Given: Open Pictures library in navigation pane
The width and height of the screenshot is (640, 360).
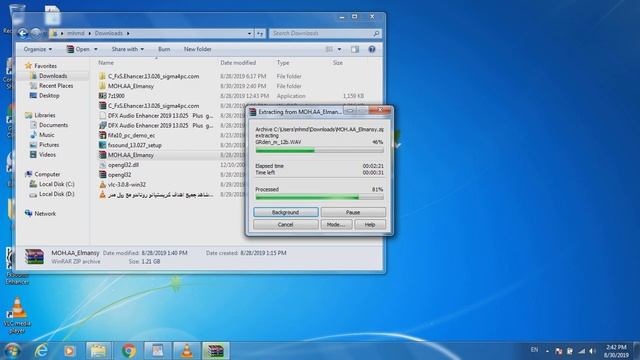Looking at the screenshot, I should coord(49,144).
